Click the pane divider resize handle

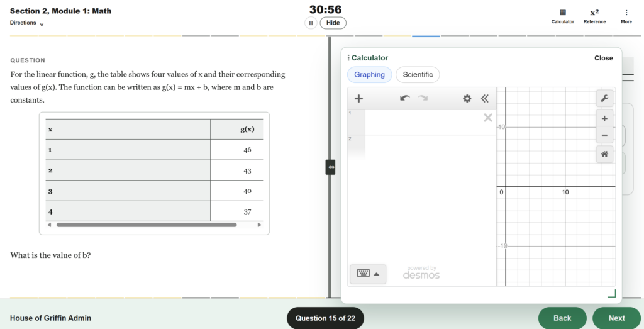(331, 167)
